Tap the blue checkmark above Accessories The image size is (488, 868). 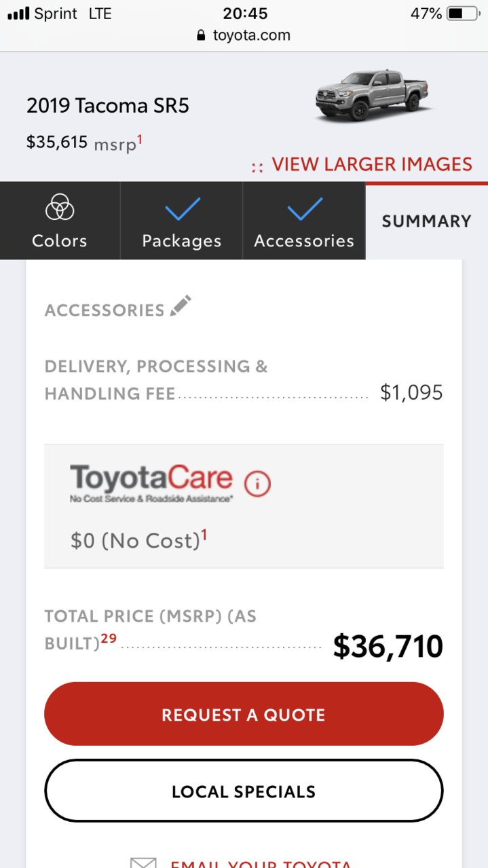click(304, 209)
